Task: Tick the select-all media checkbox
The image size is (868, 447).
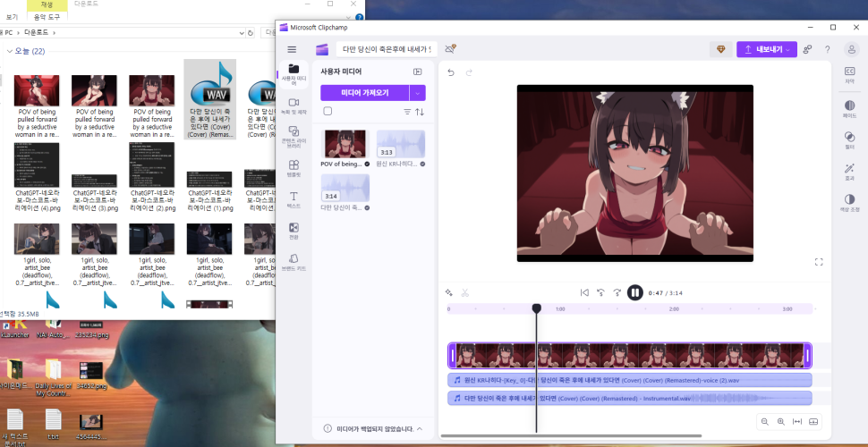Action: click(x=328, y=111)
